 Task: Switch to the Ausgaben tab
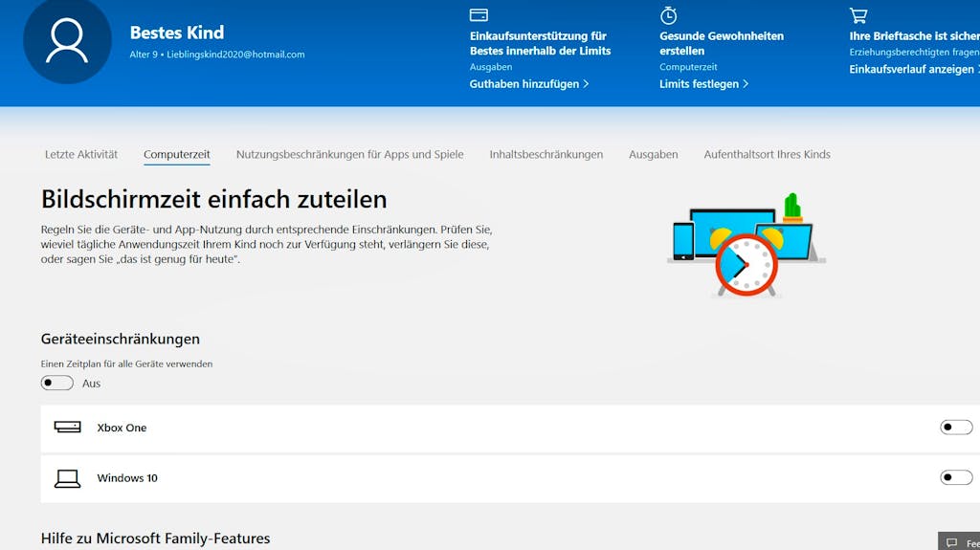click(653, 154)
